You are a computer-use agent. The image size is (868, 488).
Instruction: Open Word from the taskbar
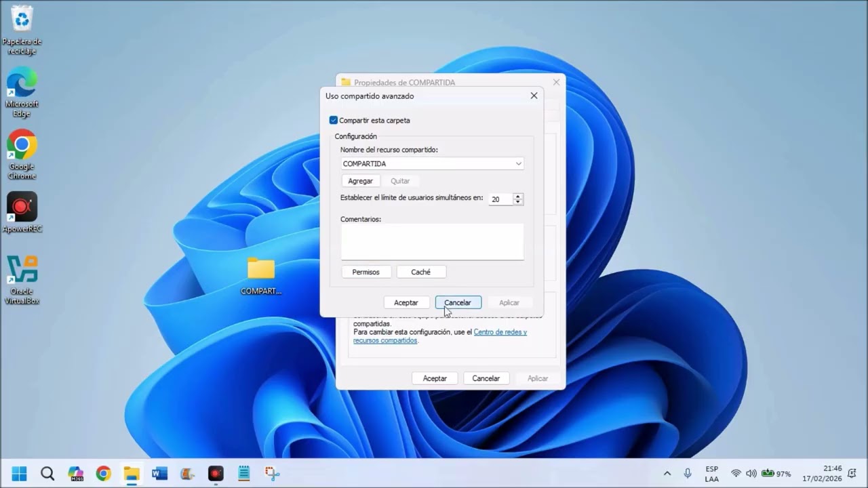(160, 473)
